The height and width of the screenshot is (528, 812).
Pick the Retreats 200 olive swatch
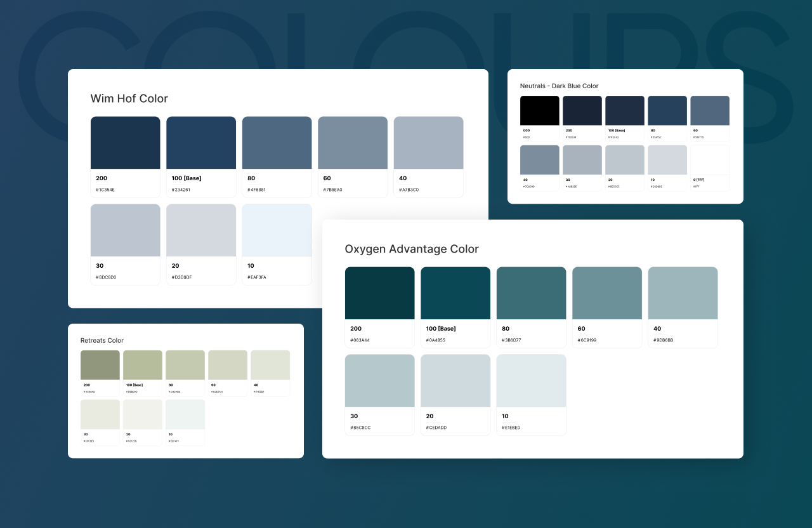100,365
